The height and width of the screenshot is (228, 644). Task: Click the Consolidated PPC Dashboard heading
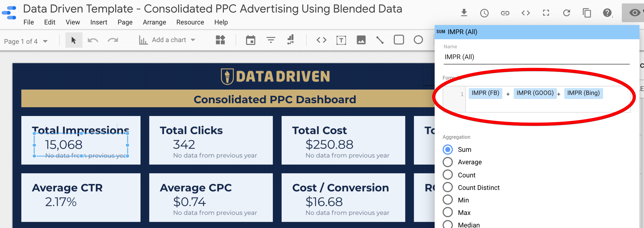275,100
